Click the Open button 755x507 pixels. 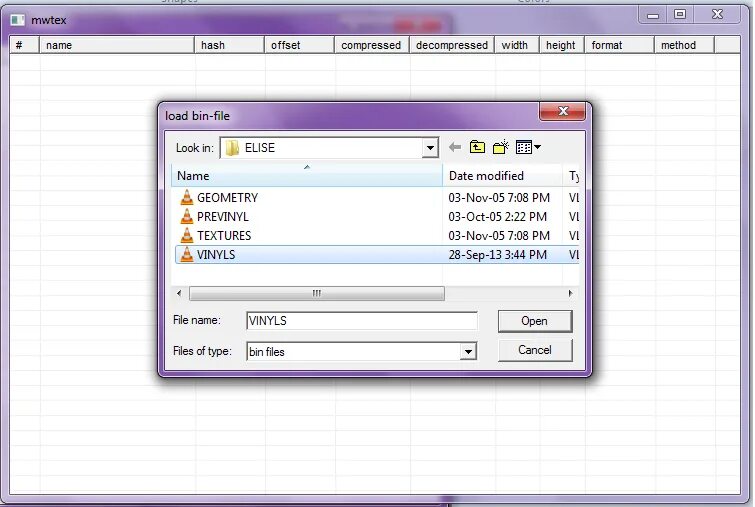tap(535, 321)
